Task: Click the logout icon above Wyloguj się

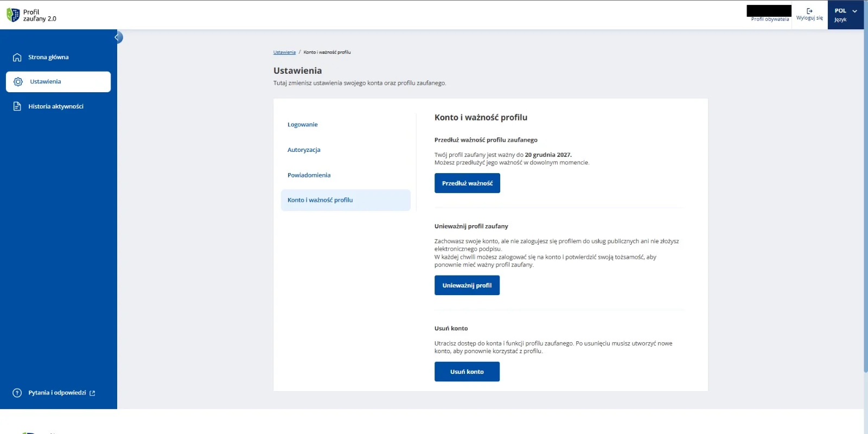Action: (x=809, y=11)
